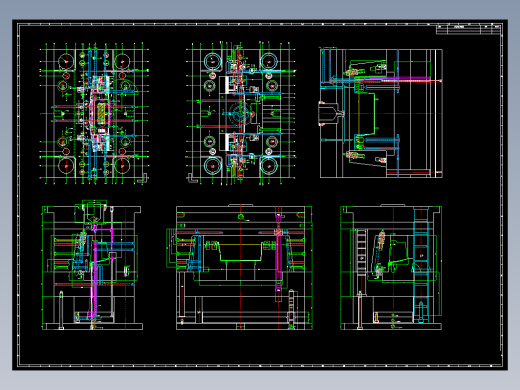This screenshot has height=390, width=520.
Task: Click the green locating ring in the bottom-middle view
Action: pyautogui.click(x=241, y=217)
